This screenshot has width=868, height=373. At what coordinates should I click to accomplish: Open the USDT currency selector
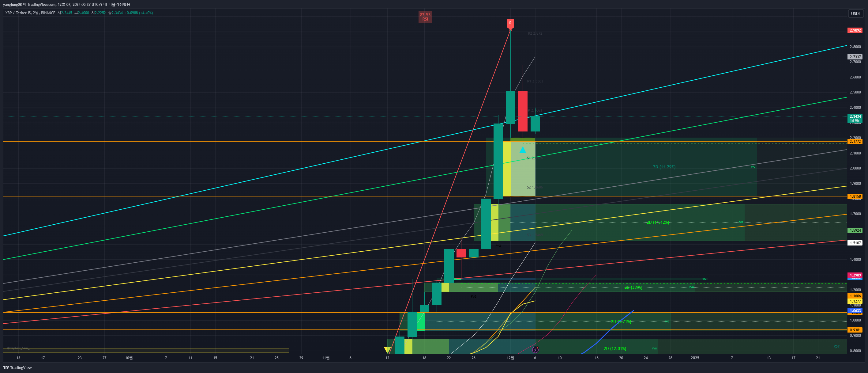[855, 13]
